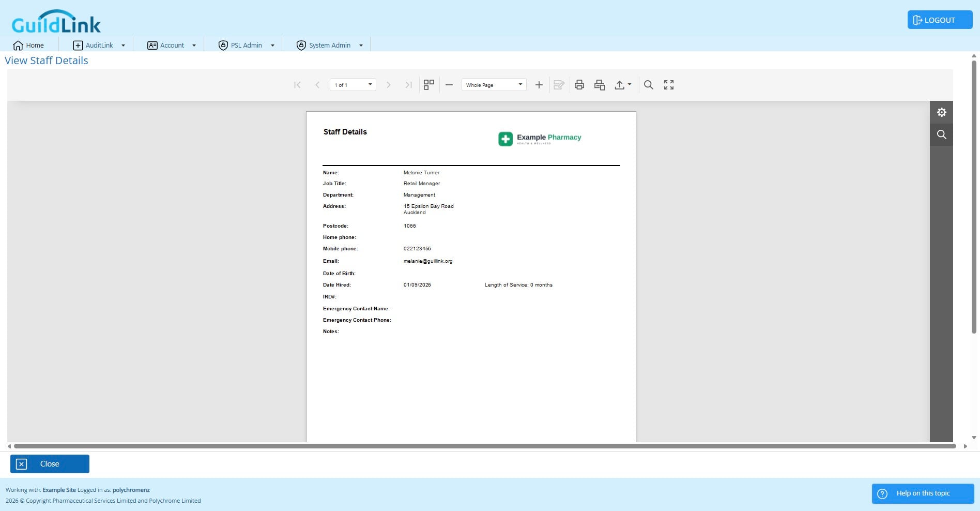Screen dimensions: 980x511
Task: Click the mobile phone number 022123456
Action: pos(417,249)
